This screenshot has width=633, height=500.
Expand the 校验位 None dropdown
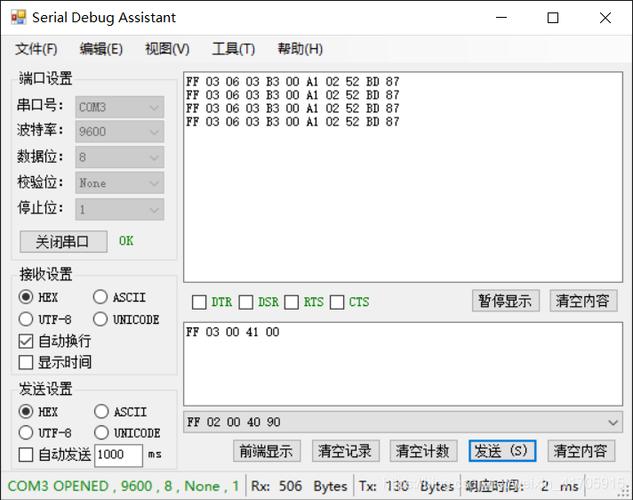tap(119, 183)
